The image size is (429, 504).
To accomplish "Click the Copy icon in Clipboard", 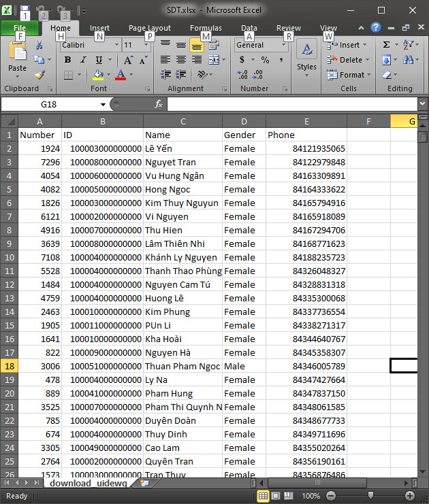I will point(39,60).
